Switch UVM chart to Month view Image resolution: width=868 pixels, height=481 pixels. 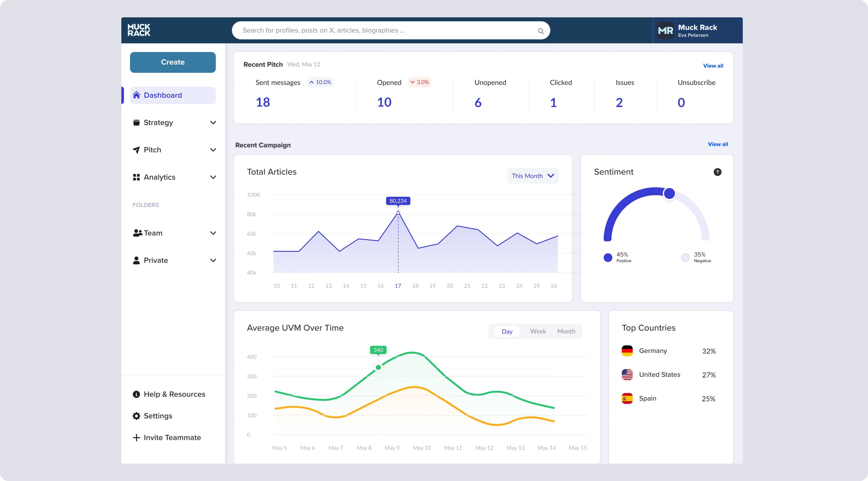[x=566, y=331]
